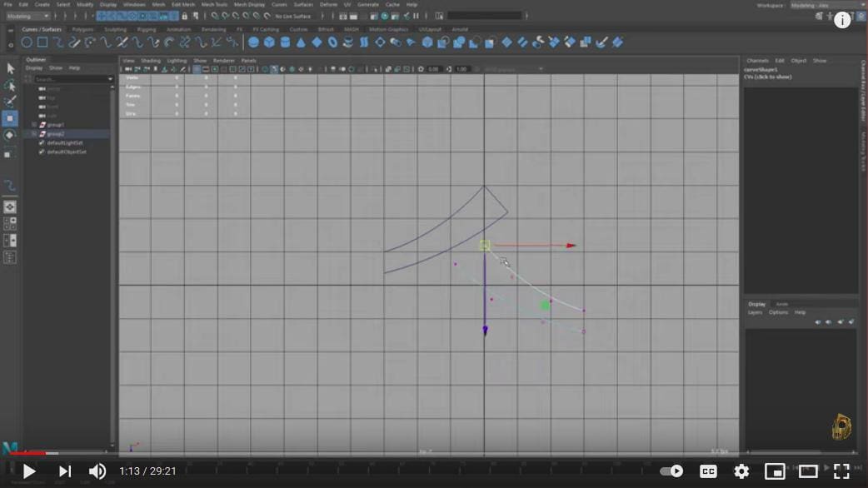Create a NURBS cube from the shelf
868x488 pixels.
coord(269,42)
